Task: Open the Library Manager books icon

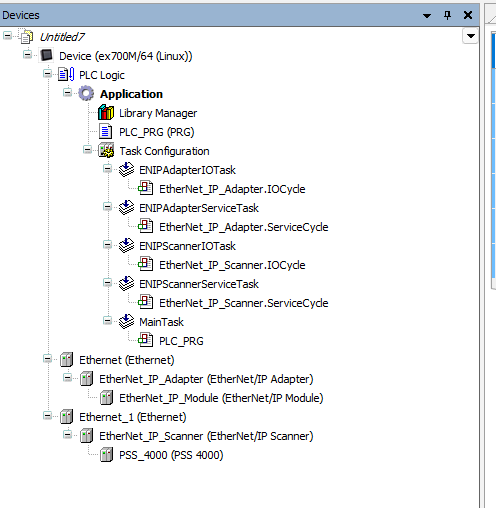Action: [106, 113]
